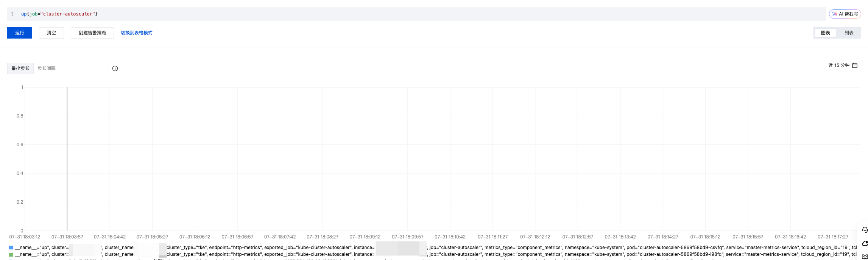868x260 pixels.
Task: Click the green legend swatch for pod l98fq
Action: coord(11,254)
